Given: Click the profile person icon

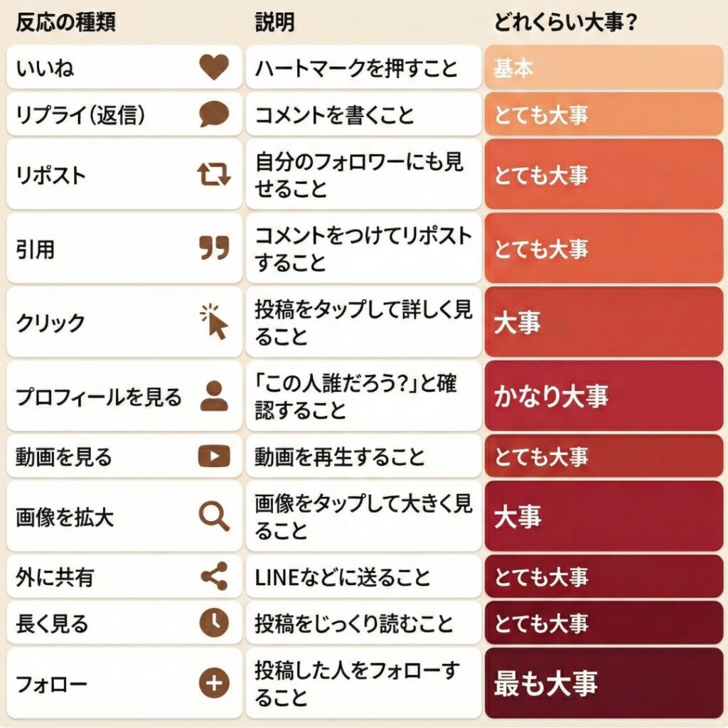Looking at the screenshot, I should 213,396.
